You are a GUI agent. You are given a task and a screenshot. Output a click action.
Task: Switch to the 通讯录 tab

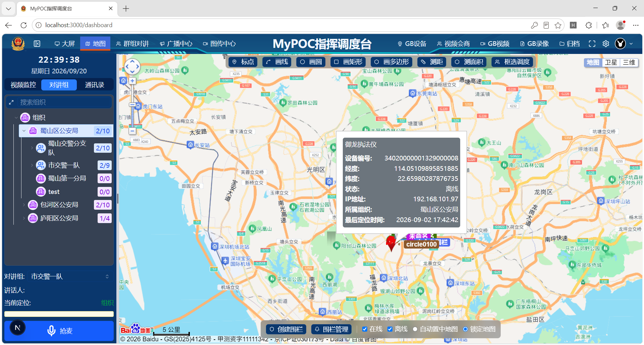click(x=95, y=85)
